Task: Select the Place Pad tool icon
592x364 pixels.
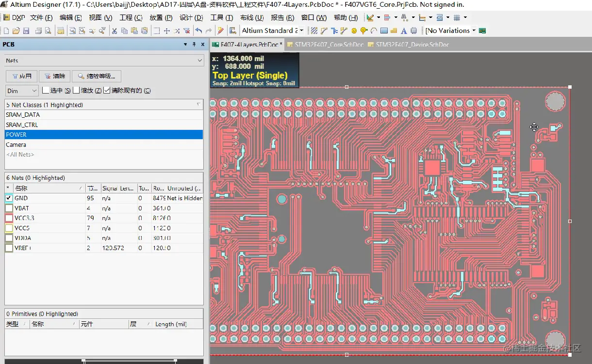Action: click(x=354, y=31)
